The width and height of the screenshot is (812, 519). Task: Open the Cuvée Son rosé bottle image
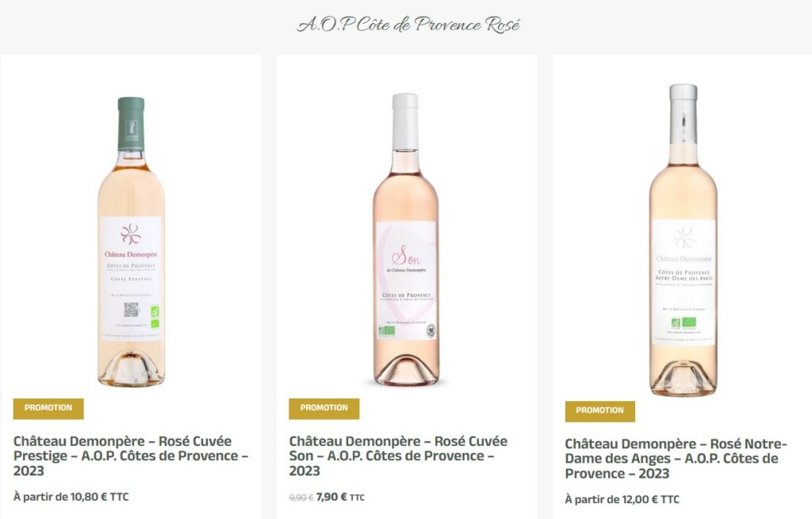click(x=406, y=239)
